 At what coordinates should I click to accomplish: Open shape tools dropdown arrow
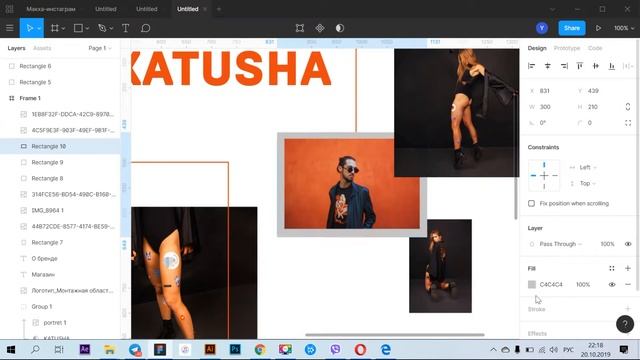[x=87, y=29]
